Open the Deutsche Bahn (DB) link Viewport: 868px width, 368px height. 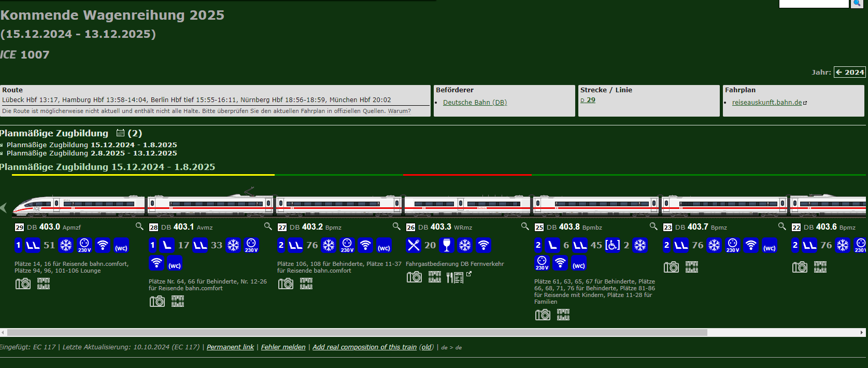pyautogui.click(x=475, y=103)
